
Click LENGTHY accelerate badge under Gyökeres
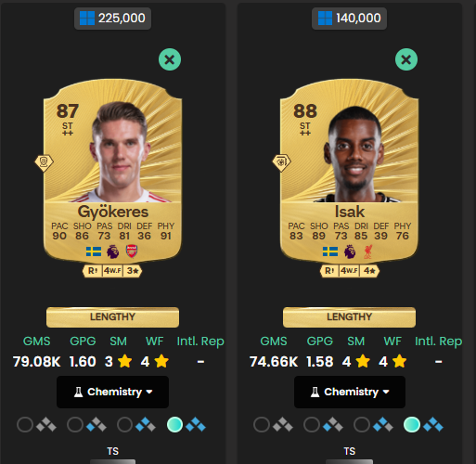tap(112, 317)
